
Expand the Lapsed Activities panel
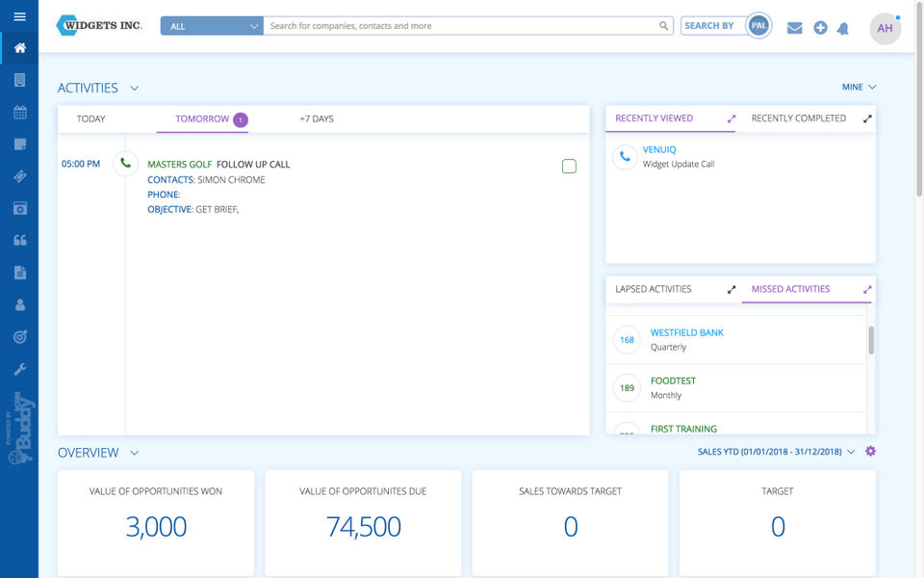tap(731, 290)
